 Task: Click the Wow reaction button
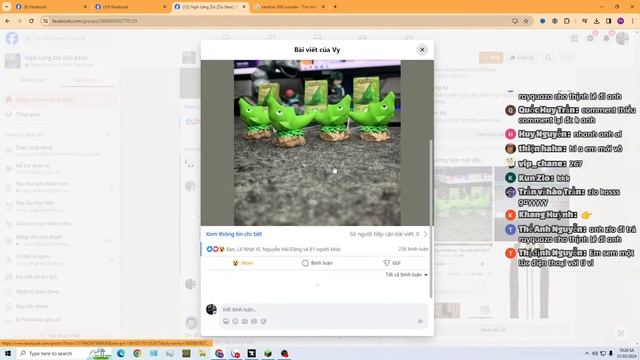[243, 263]
